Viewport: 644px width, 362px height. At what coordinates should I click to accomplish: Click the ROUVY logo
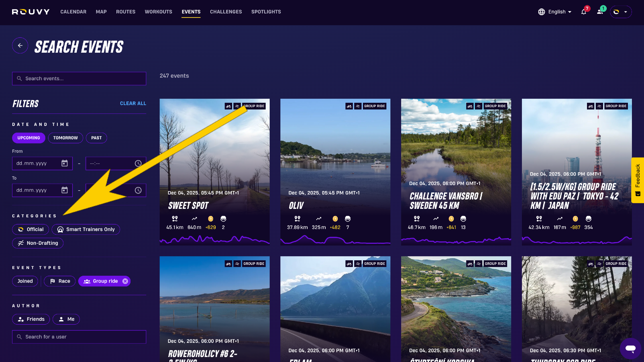[31, 12]
